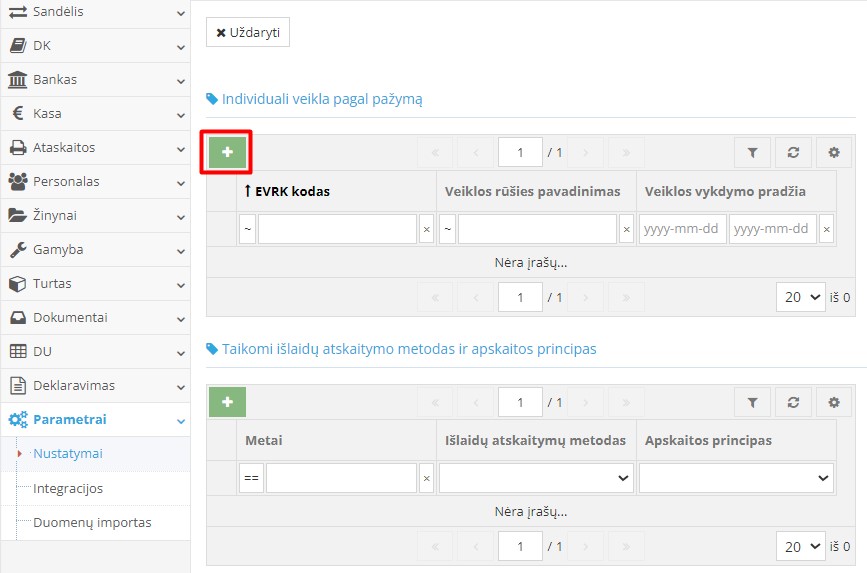Collapse the Parametrai menu chevron
The height and width of the screenshot is (573, 867).
[x=181, y=421]
